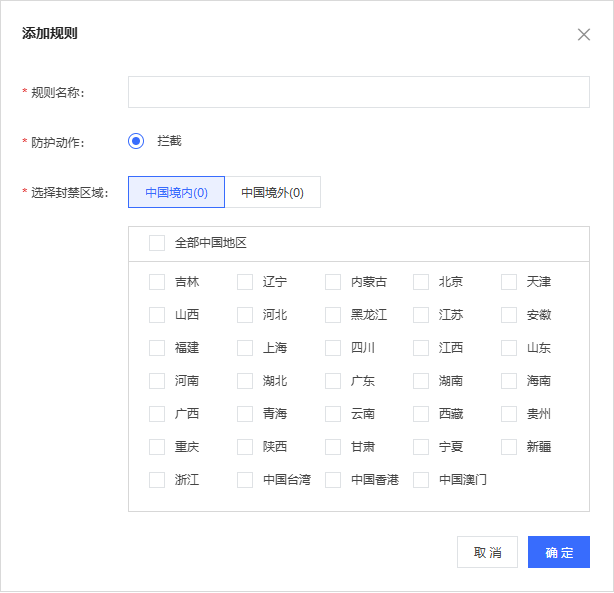Check the 山东 checkbox
This screenshot has width=614, height=593.
click(509, 348)
